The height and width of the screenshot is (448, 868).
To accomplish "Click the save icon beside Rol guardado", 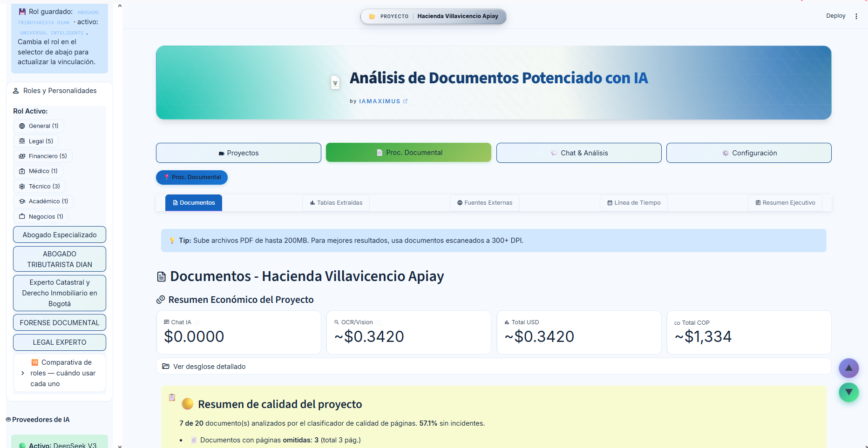I will point(22,12).
